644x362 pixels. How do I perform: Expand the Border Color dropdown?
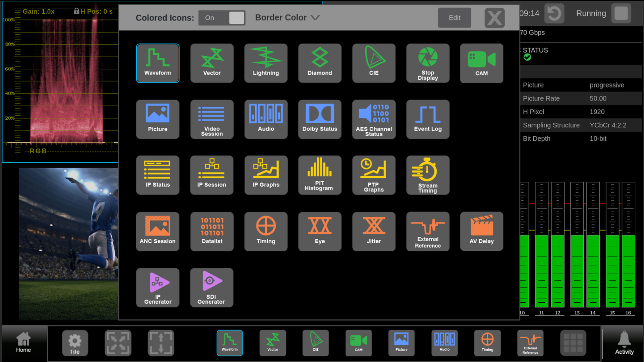click(287, 17)
